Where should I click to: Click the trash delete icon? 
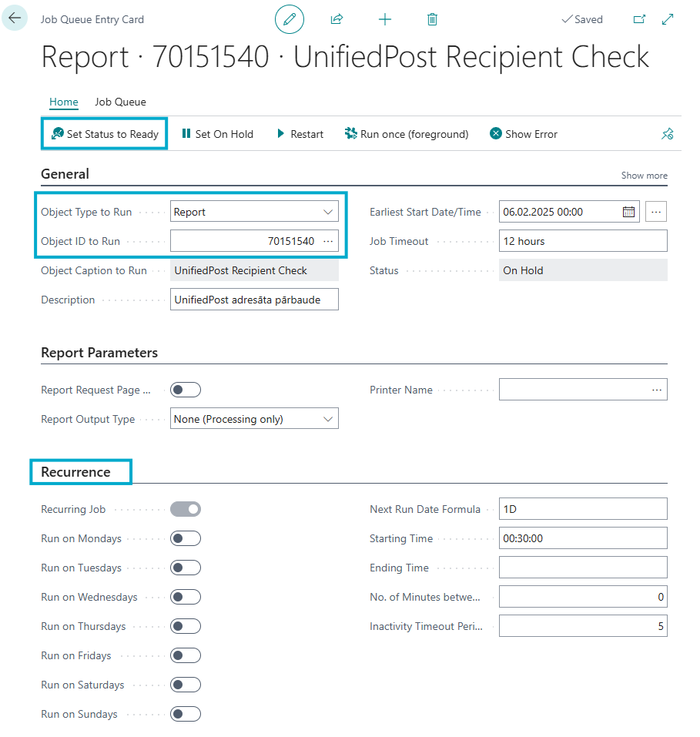(433, 19)
